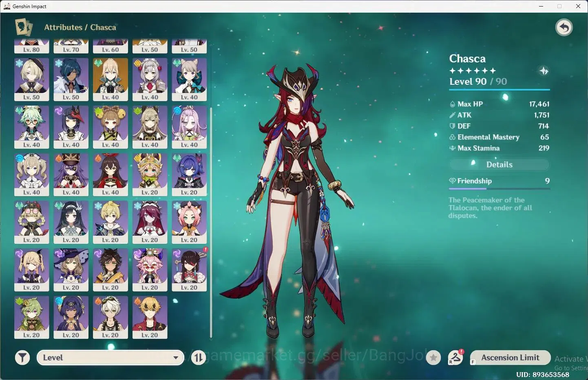Select Barbara's Lv. 40 portrait
This screenshot has width=588, height=380.
click(x=31, y=175)
